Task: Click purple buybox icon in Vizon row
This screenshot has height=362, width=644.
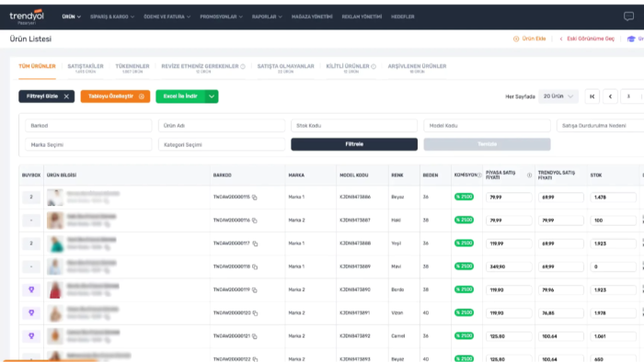Action: (x=31, y=312)
